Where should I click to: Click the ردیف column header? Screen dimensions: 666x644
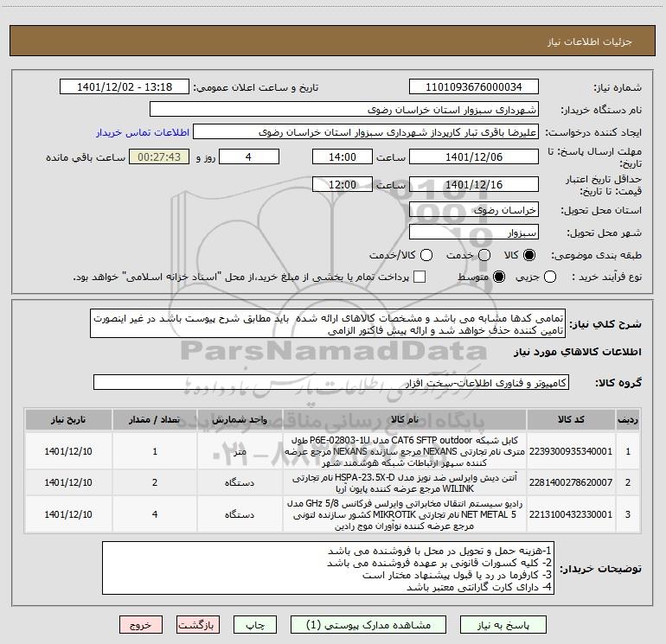[628, 419]
